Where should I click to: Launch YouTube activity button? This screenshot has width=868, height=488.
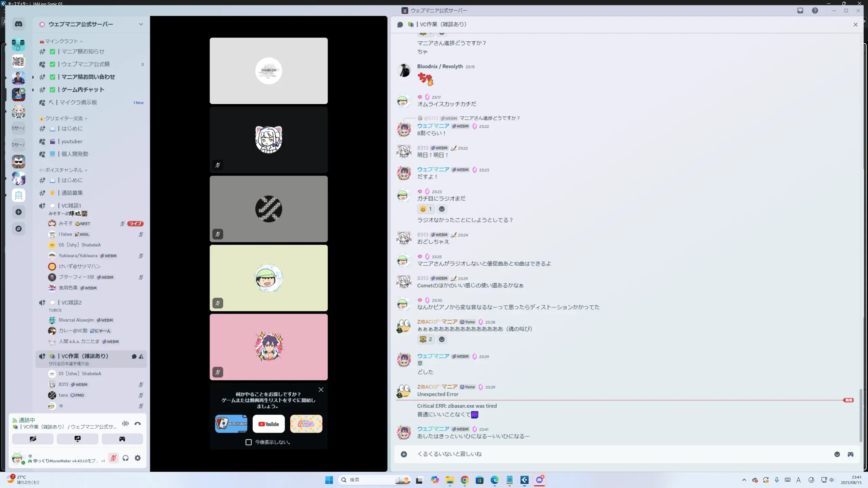[x=269, y=424]
